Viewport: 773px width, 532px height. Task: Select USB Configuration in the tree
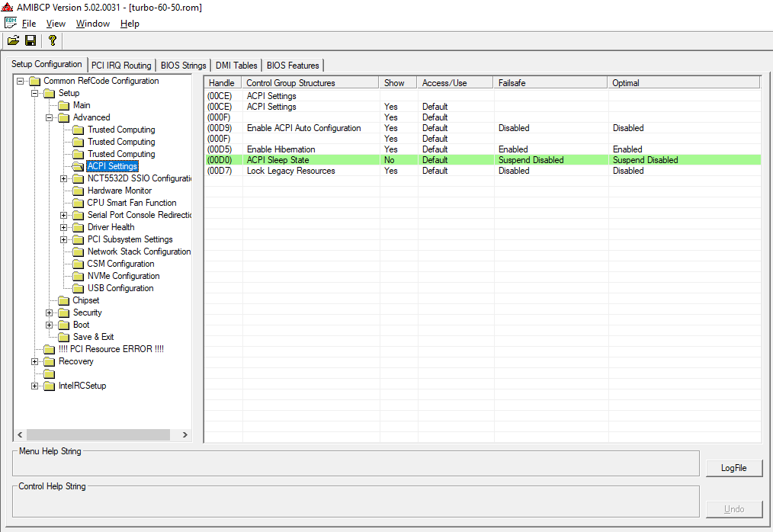tap(120, 288)
